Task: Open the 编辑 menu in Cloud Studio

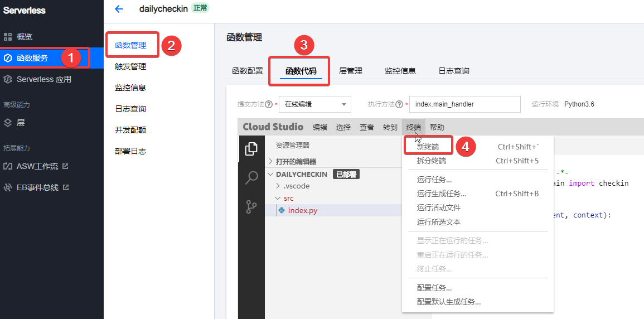Action: point(320,127)
